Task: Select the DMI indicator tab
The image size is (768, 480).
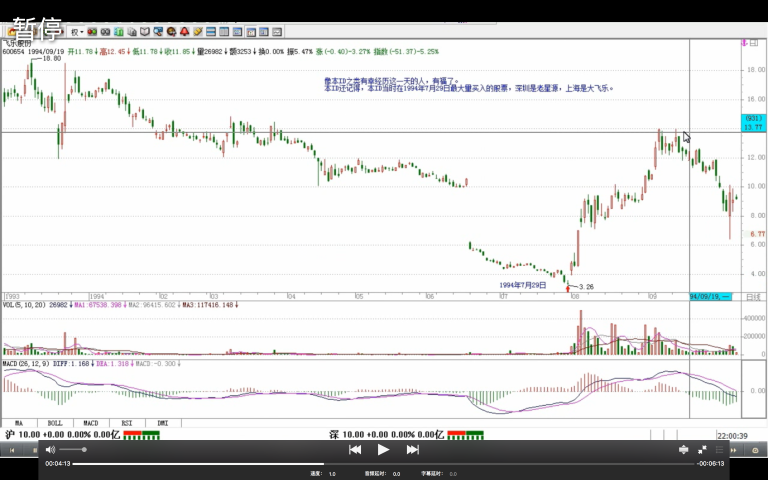Action: 161,423
